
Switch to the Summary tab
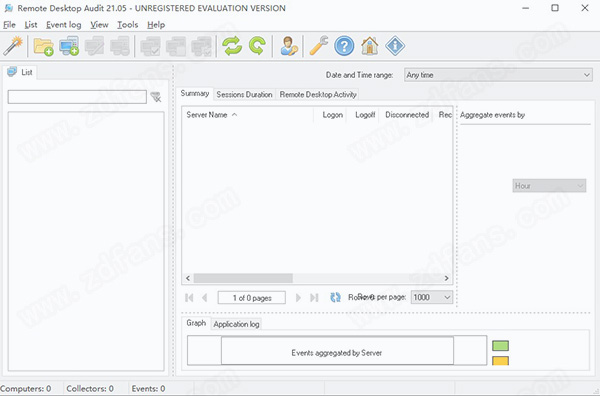[195, 93]
